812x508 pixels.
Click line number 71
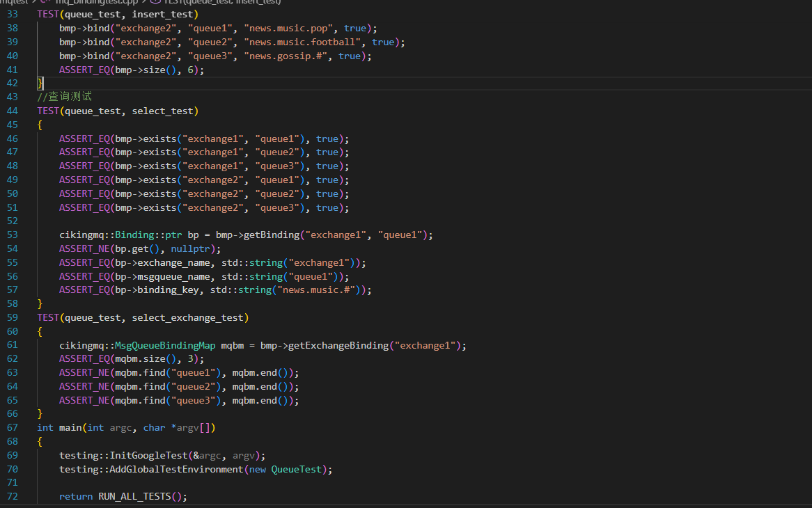click(x=13, y=483)
